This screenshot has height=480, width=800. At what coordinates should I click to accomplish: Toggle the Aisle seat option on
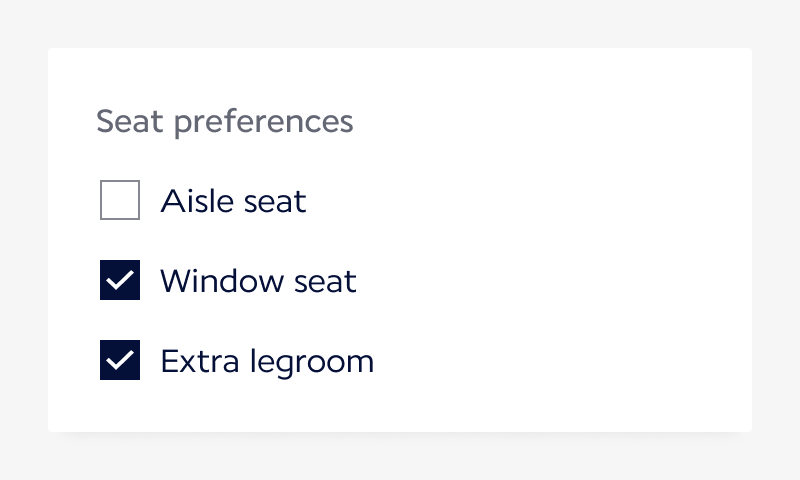(x=120, y=200)
